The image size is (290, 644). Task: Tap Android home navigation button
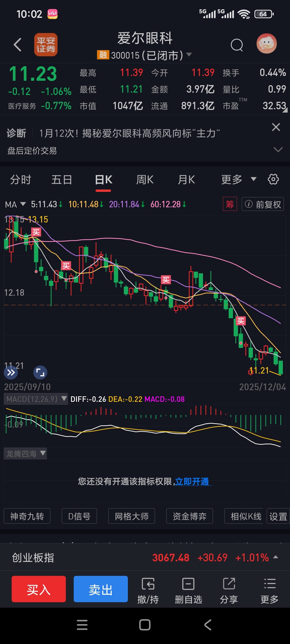click(x=145, y=625)
